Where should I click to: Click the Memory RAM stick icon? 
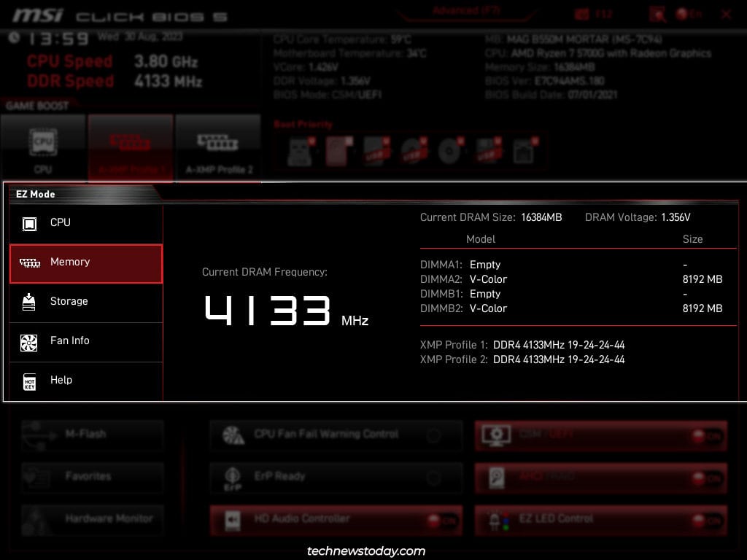[x=29, y=262]
